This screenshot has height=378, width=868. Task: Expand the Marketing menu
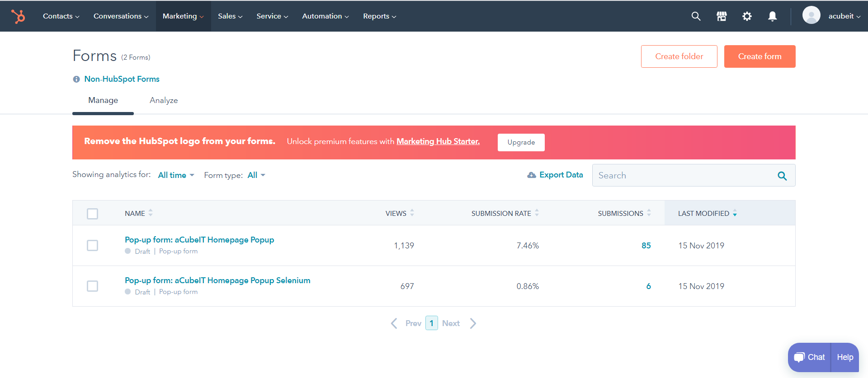(183, 16)
